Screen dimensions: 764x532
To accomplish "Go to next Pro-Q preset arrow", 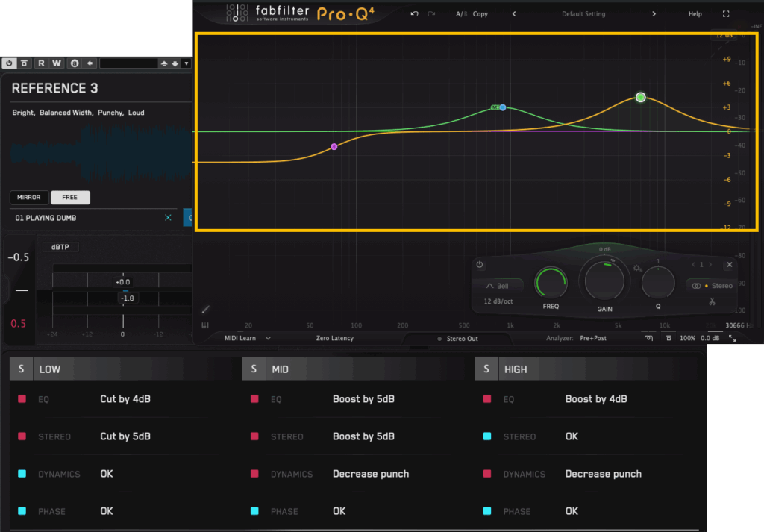I will tap(654, 14).
